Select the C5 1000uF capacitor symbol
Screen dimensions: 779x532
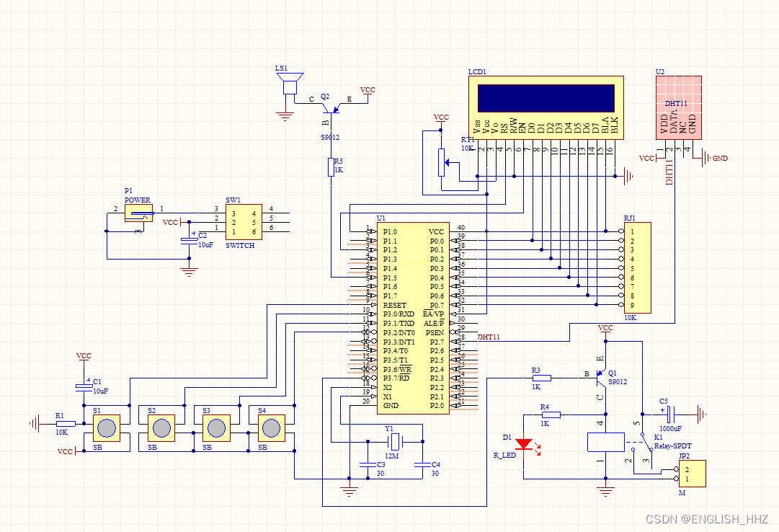669,414
